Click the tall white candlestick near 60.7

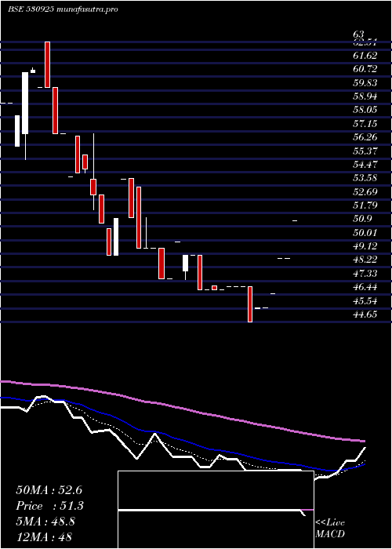pos(25,103)
